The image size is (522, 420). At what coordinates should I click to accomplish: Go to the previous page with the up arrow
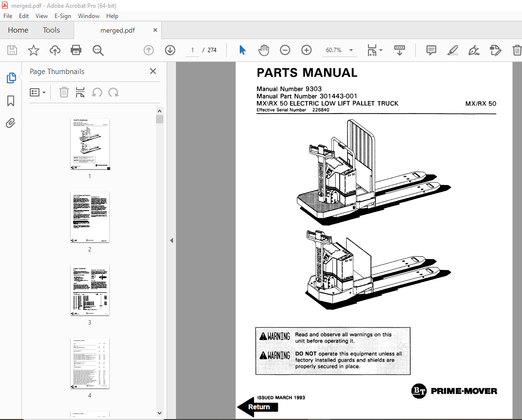click(149, 50)
